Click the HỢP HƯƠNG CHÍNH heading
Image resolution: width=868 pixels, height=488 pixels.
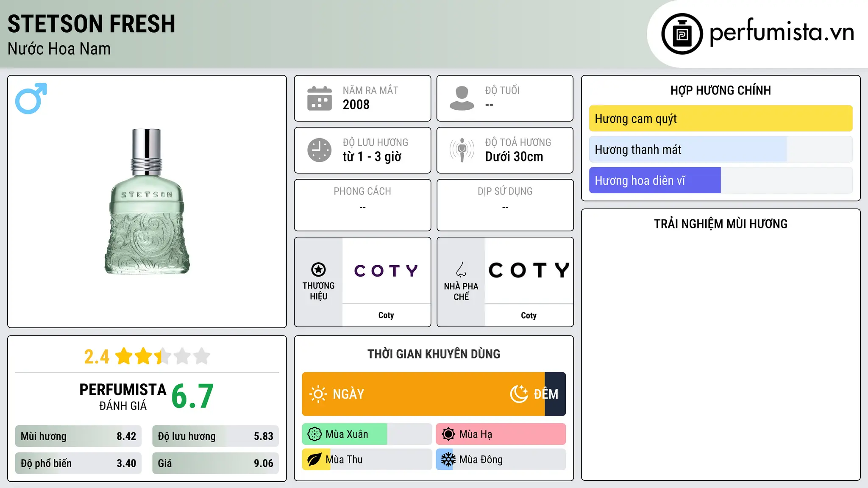tap(721, 90)
